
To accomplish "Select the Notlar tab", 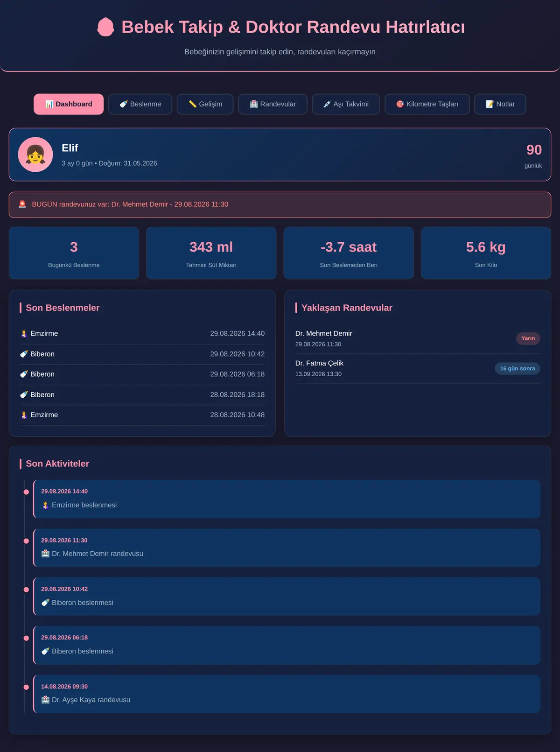I will [500, 104].
